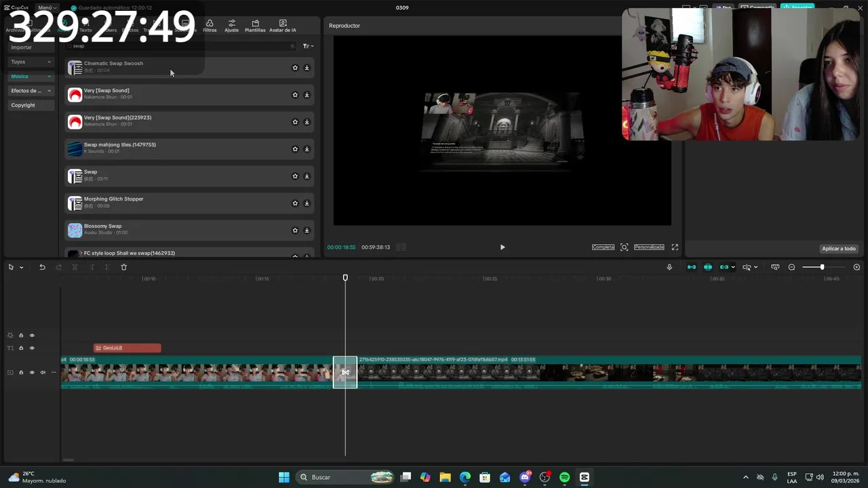This screenshot has width=868, height=488.
Task: Clear the swap search text
Action: tap(292, 46)
